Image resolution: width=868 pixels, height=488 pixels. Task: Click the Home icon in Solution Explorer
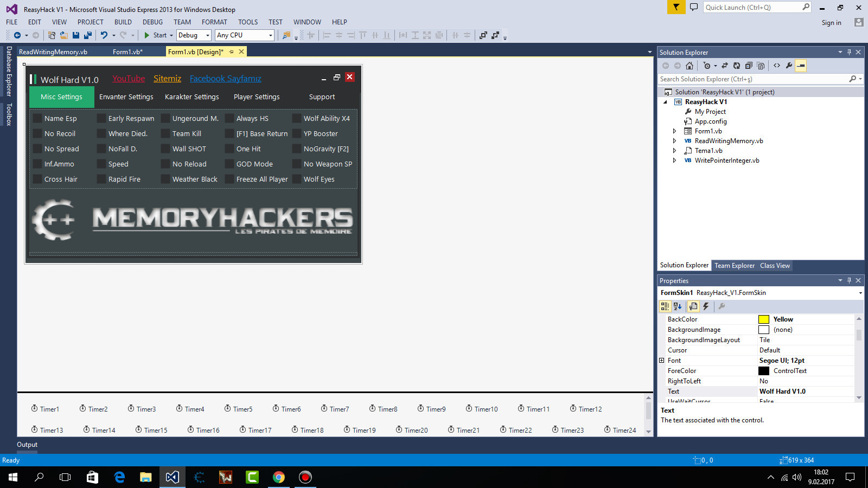(690, 66)
